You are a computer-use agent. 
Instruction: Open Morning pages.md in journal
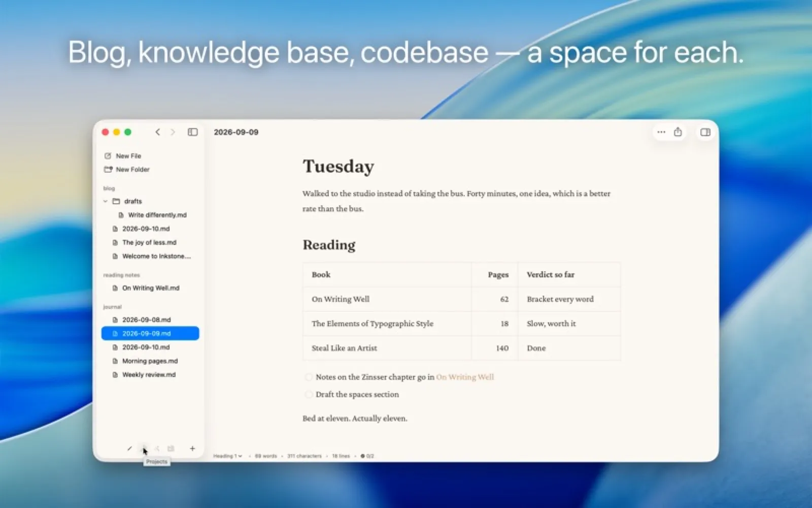[x=150, y=361]
